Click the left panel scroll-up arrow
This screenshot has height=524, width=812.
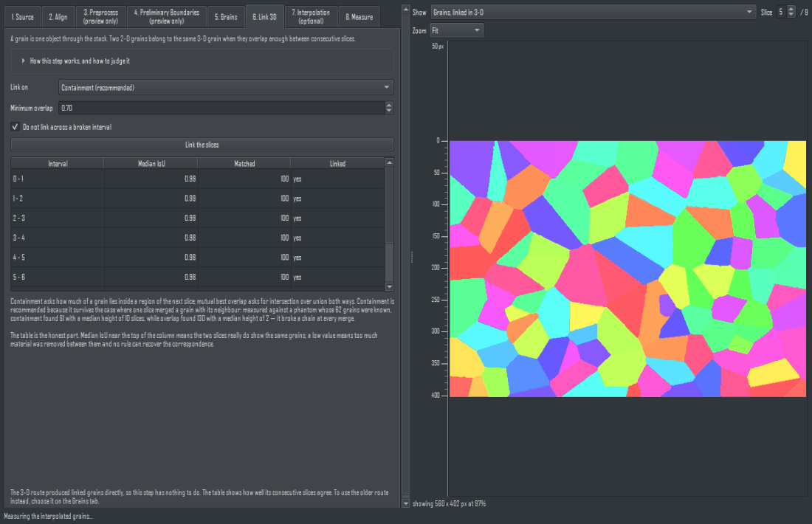[x=405, y=10]
